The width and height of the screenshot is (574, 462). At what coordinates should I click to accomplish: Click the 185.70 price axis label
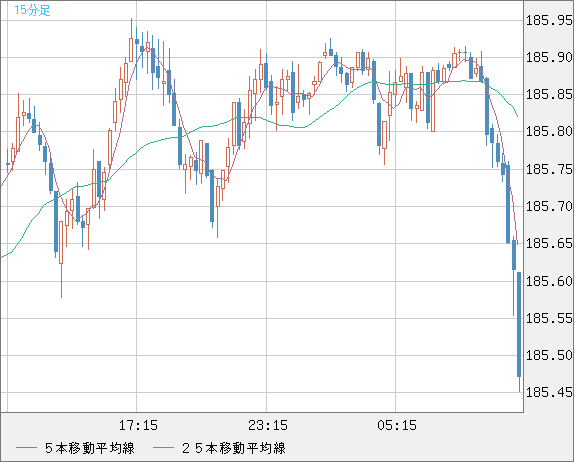549,206
